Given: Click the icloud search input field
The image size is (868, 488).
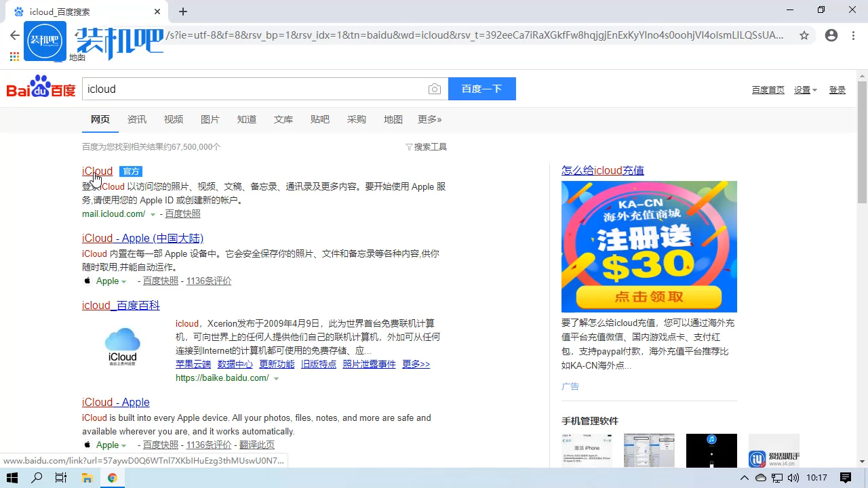Looking at the screenshot, I should (x=254, y=89).
